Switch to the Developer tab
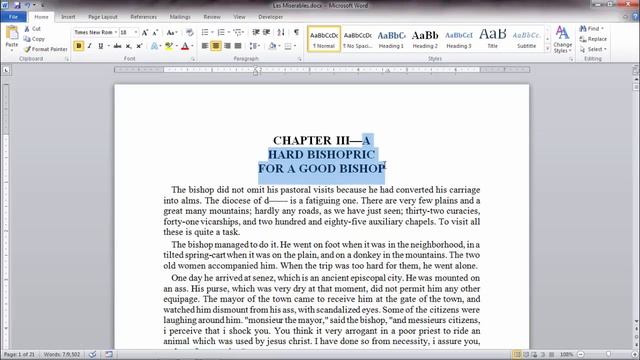This screenshot has height=360, width=640. coord(271,17)
